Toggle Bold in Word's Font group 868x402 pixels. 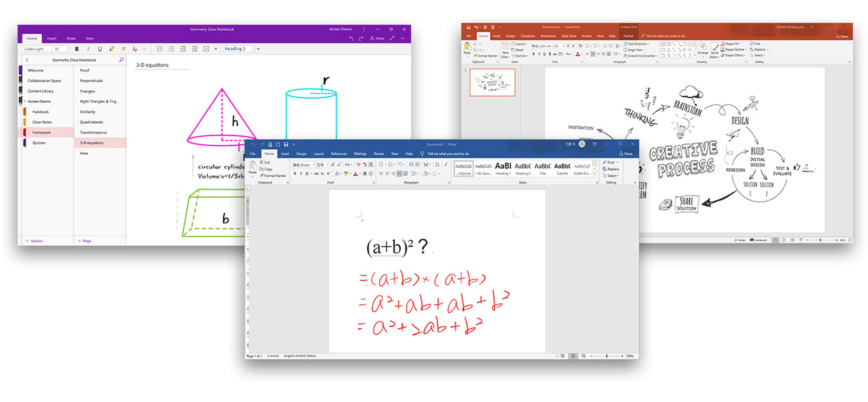[294, 174]
